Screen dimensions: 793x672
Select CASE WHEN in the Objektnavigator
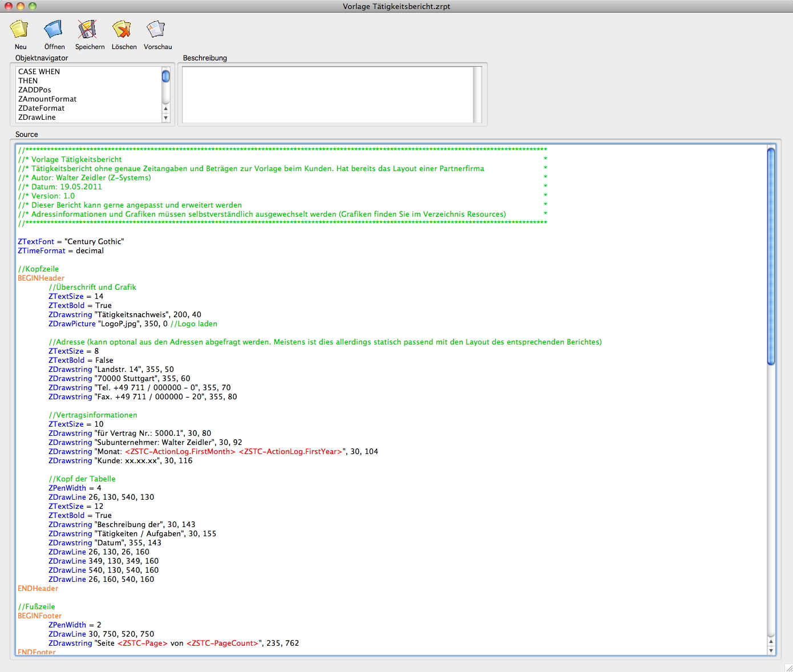click(x=39, y=72)
